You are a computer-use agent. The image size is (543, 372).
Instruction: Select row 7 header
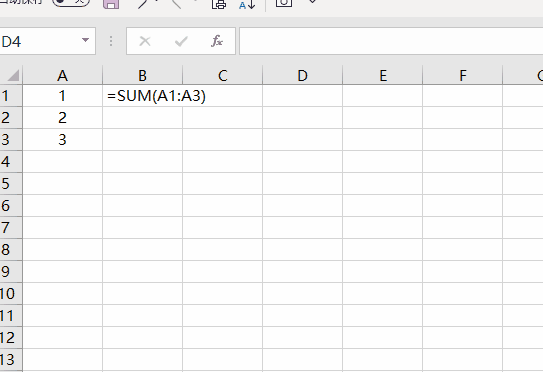point(11,228)
